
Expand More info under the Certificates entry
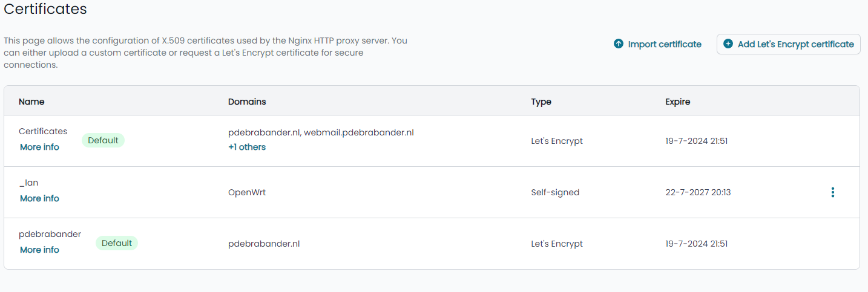click(x=39, y=147)
